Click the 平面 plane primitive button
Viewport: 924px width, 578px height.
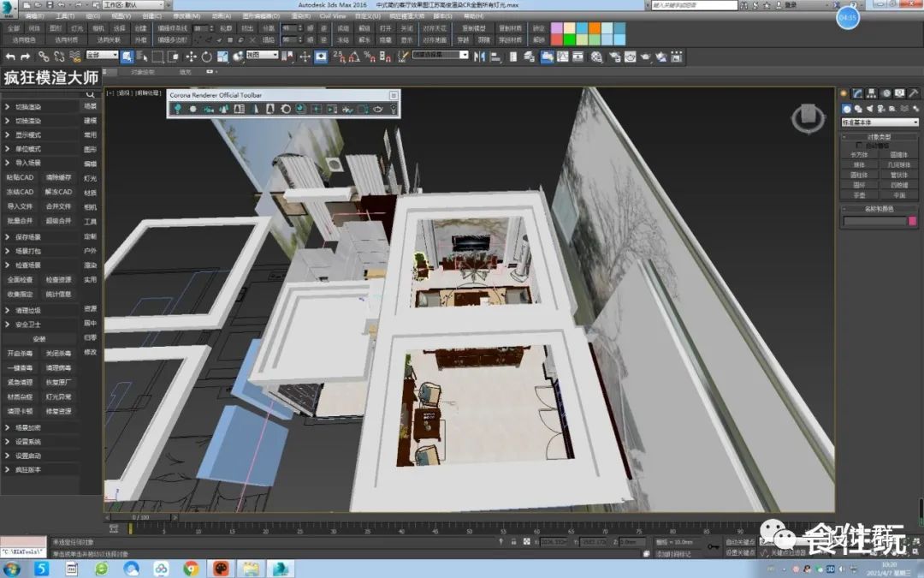899,194
